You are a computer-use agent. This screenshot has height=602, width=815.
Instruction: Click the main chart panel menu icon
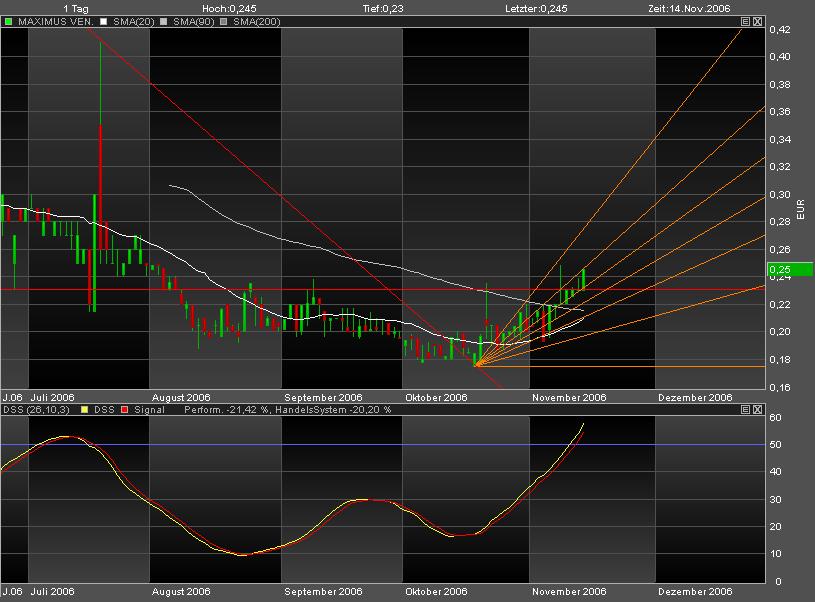click(745, 21)
